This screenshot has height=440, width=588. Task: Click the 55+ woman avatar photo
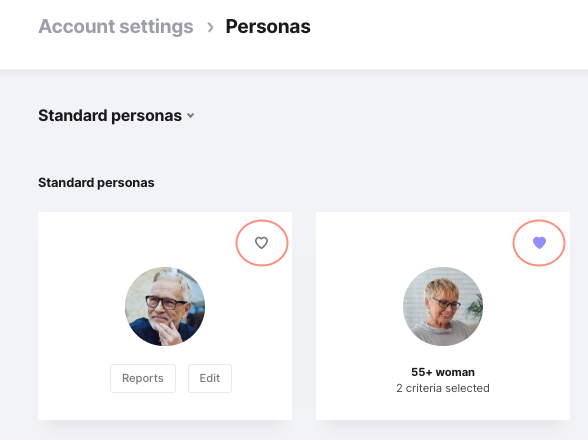pyautogui.click(x=443, y=306)
